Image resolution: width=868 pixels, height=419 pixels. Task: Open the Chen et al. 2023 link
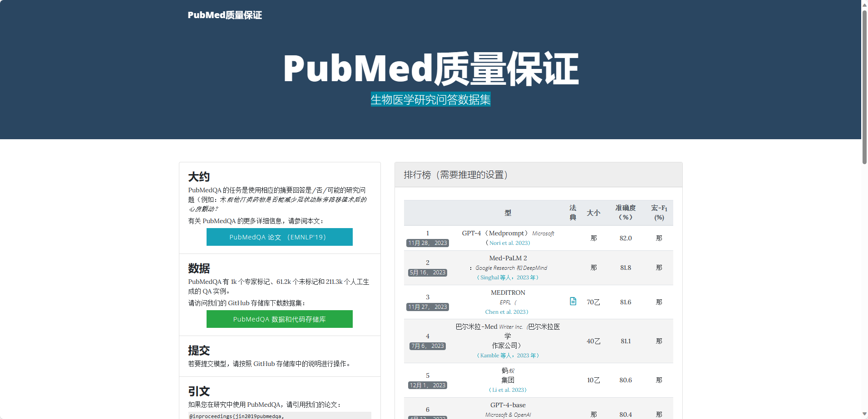[506, 312]
